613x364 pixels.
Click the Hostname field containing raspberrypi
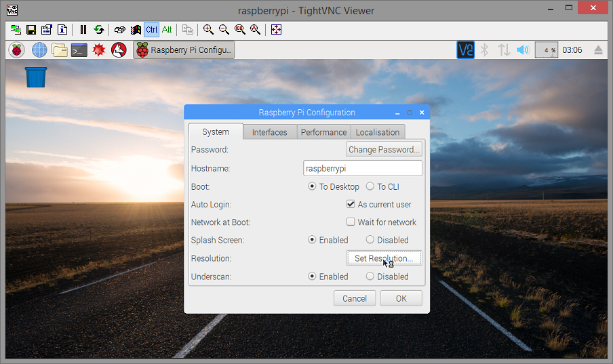[x=363, y=168]
